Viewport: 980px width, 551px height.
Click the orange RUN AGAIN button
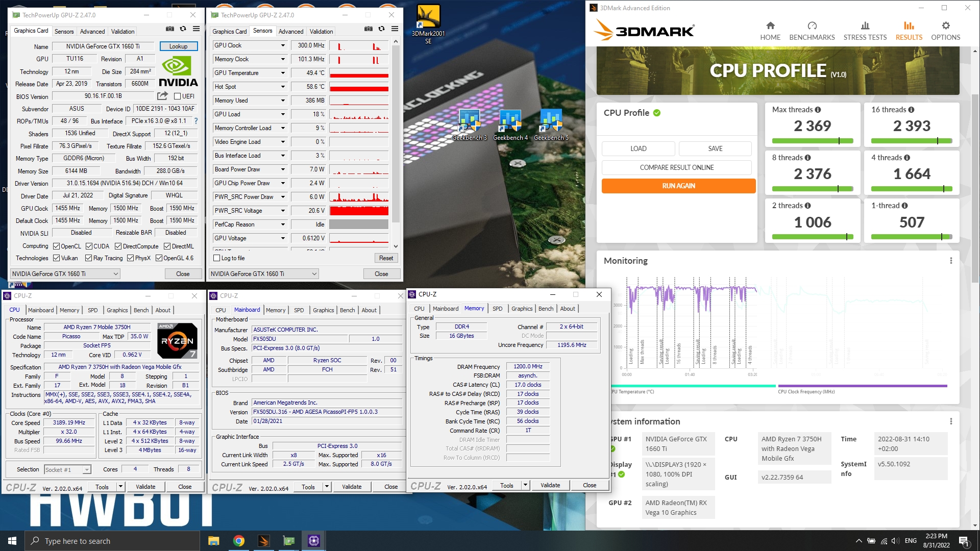pos(678,186)
